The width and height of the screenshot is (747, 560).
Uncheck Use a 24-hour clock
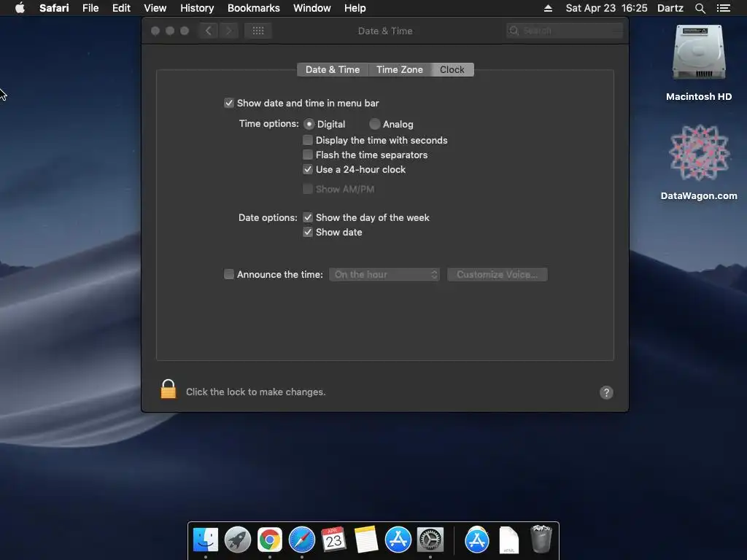click(308, 169)
